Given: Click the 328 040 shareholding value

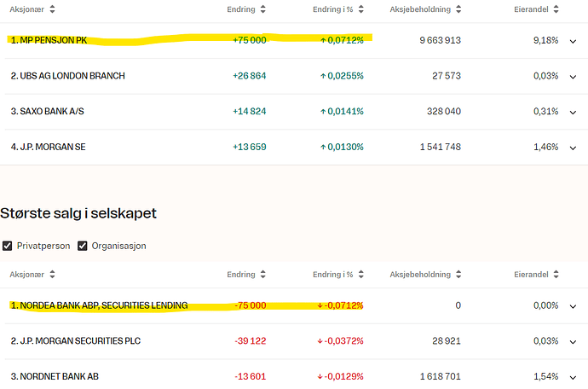Looking at the screenshot, I should [444, 111].
